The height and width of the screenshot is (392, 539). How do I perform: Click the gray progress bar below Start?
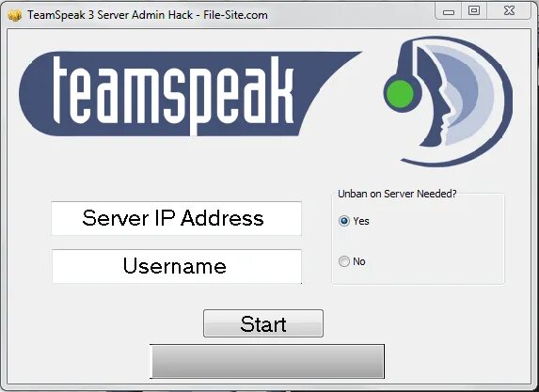(267, 361)
